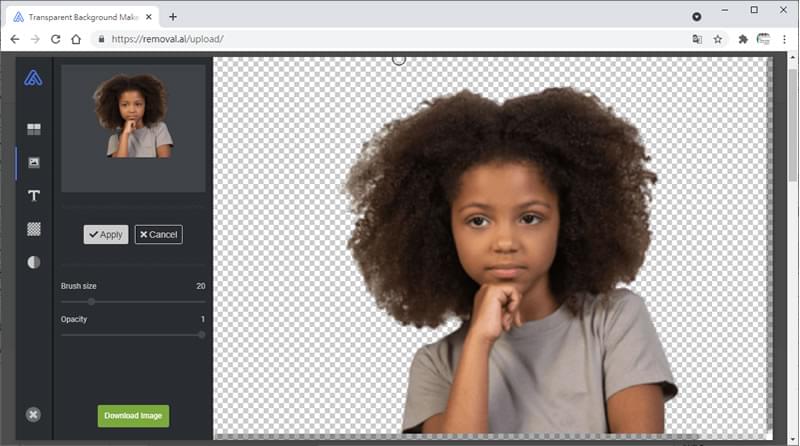Screen dimensions: 800x446
Task: Apply the brush edits
Action: (x=105, y=235)
